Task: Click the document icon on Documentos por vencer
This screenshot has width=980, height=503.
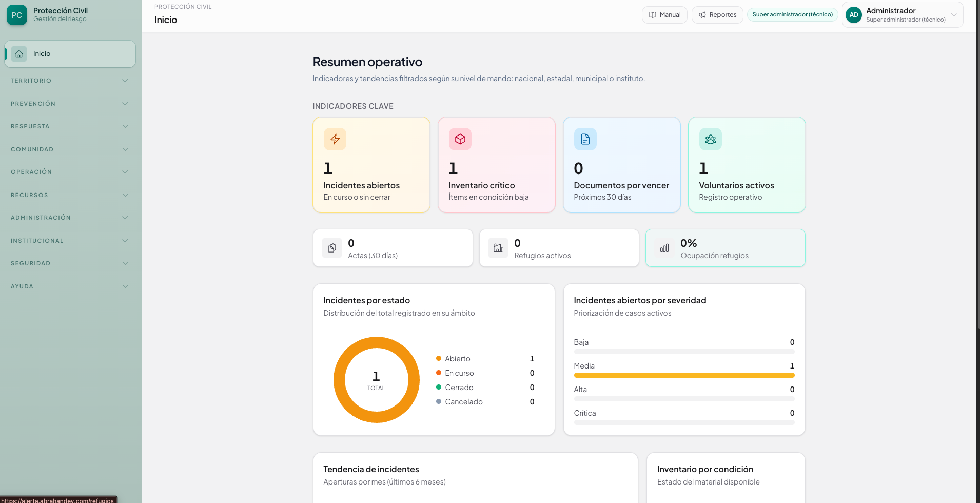Action: pyautogui.click(x=585, y=139)
